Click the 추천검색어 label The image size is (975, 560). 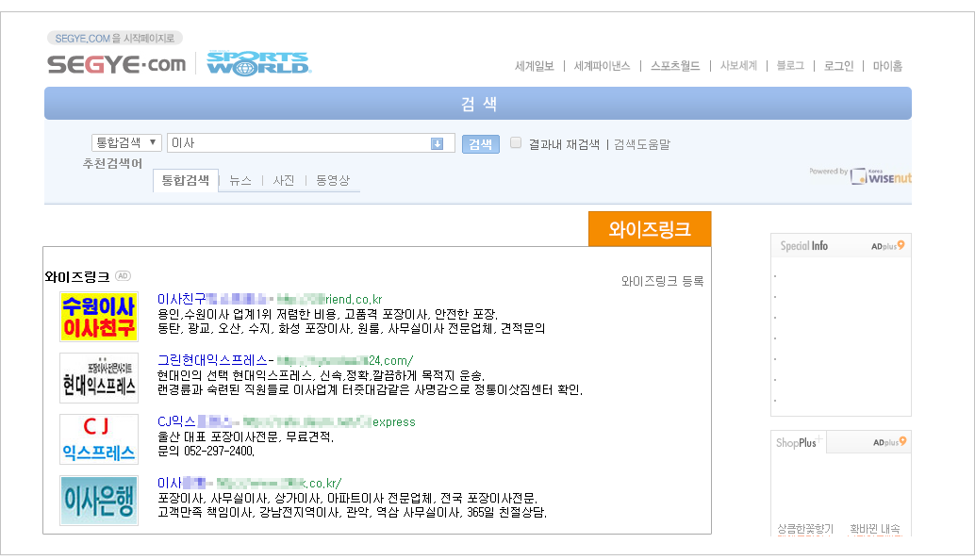112,163
